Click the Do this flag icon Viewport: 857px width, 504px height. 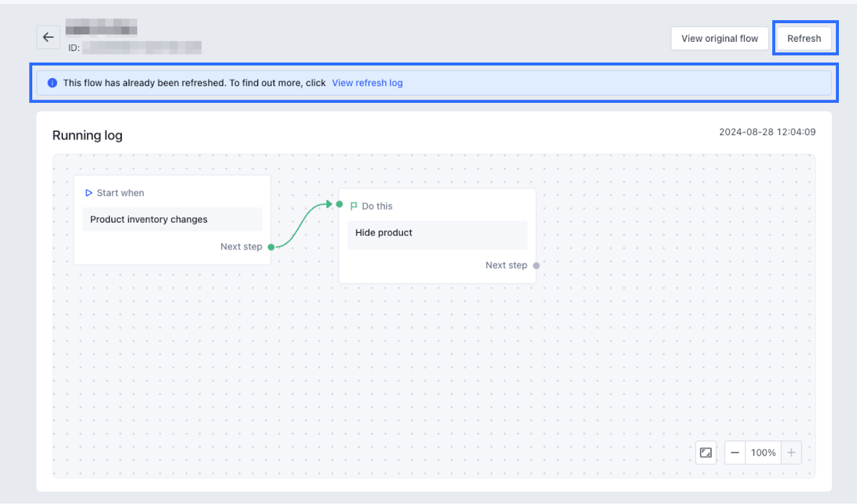354,206
